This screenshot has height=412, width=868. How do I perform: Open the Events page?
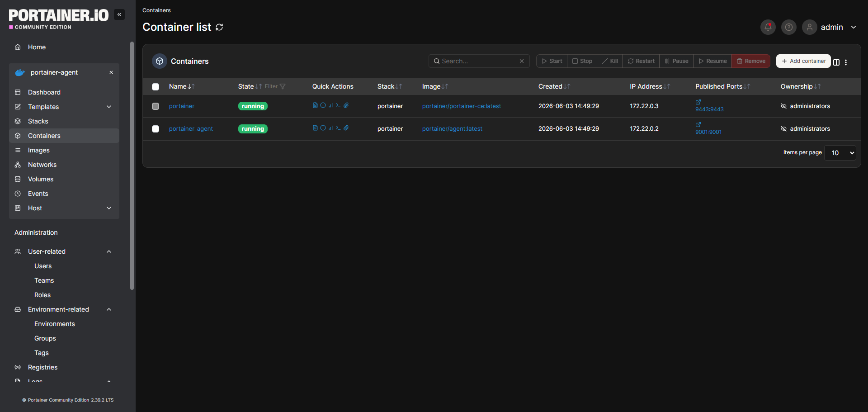click(64, 194)
